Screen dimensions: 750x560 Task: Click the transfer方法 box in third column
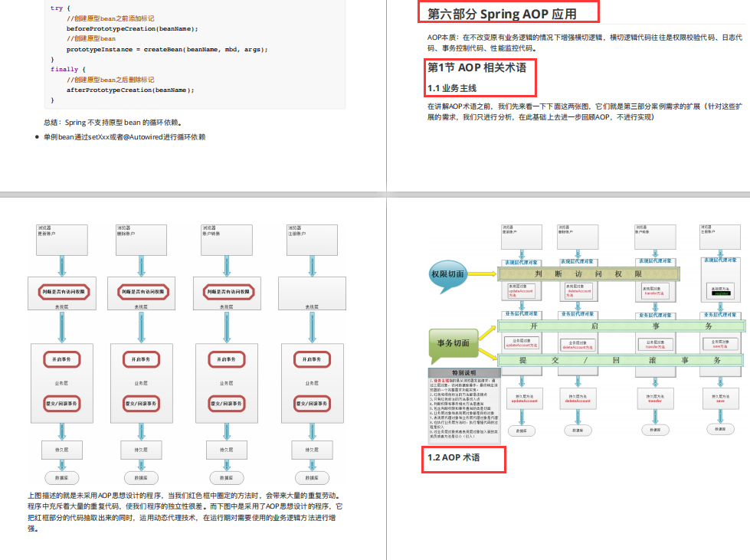(x=654, y=291)
